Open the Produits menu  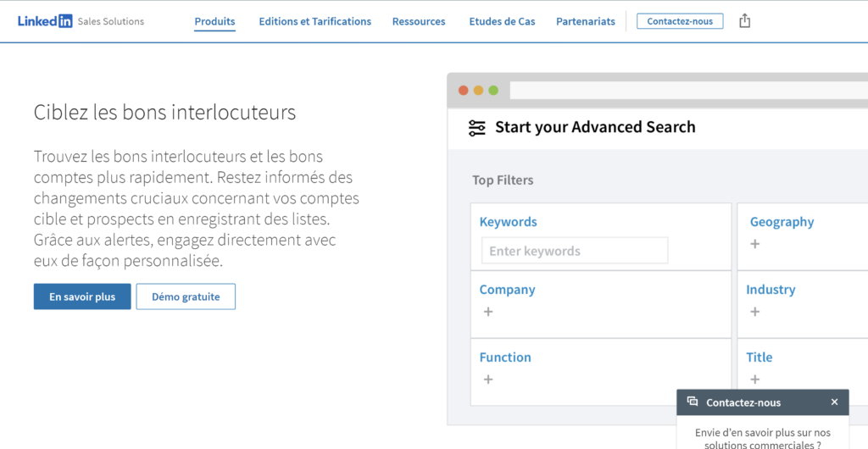click(x=214, y=21)
